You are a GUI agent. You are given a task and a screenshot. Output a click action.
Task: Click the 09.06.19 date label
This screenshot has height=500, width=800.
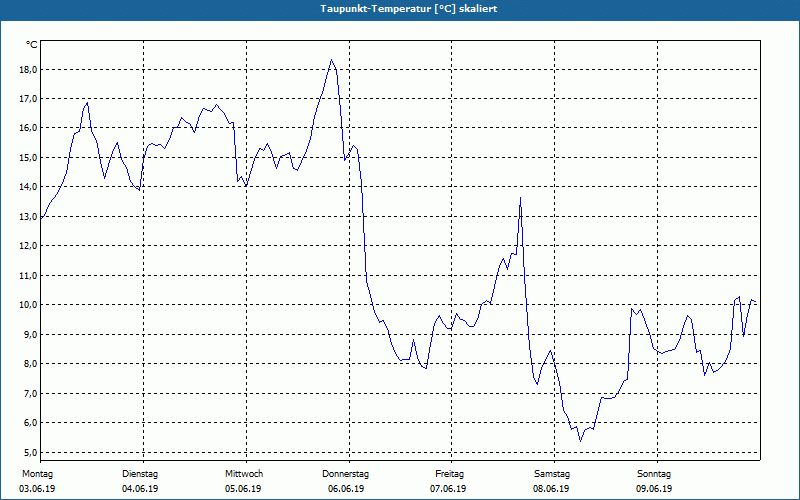[654, 489]
